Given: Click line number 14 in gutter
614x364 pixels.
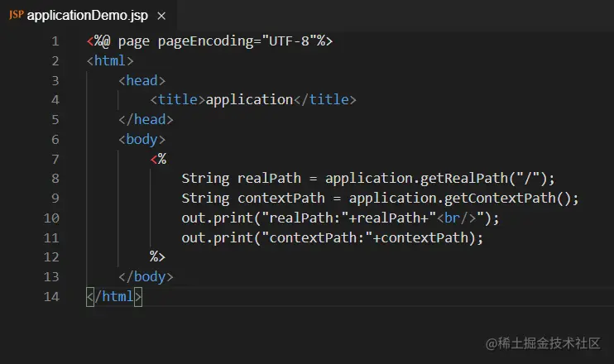Looking at the screenshot, I should click(x=51, y=296).
